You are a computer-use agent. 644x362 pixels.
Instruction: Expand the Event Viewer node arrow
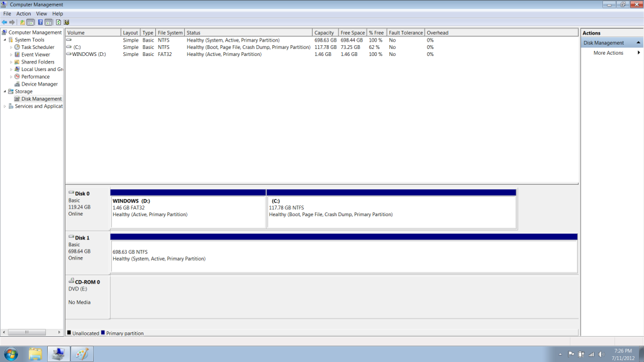[11, 55]
